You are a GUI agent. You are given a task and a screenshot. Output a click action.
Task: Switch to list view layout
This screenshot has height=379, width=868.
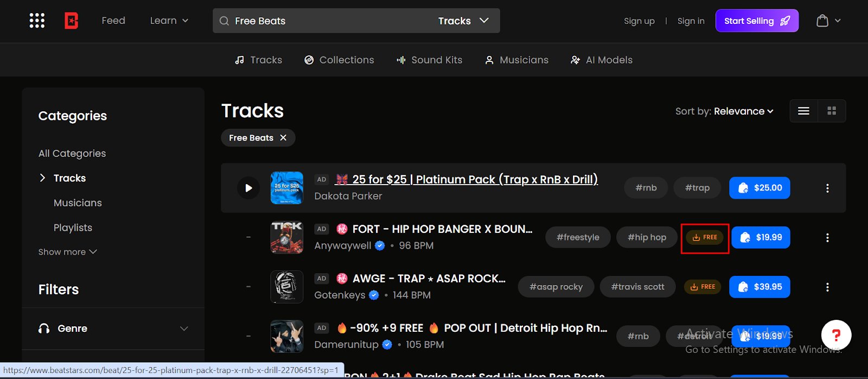click(804, 111)
